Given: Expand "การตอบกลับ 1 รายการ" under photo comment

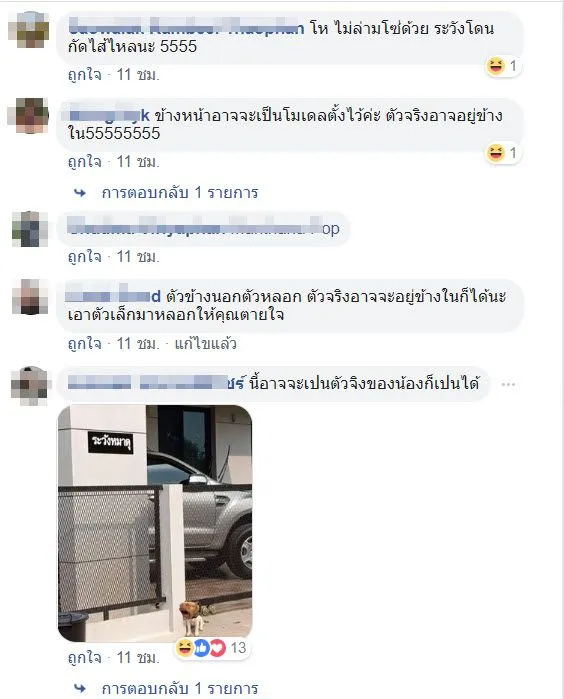Looking at the screenshot, I should point(180,688).
